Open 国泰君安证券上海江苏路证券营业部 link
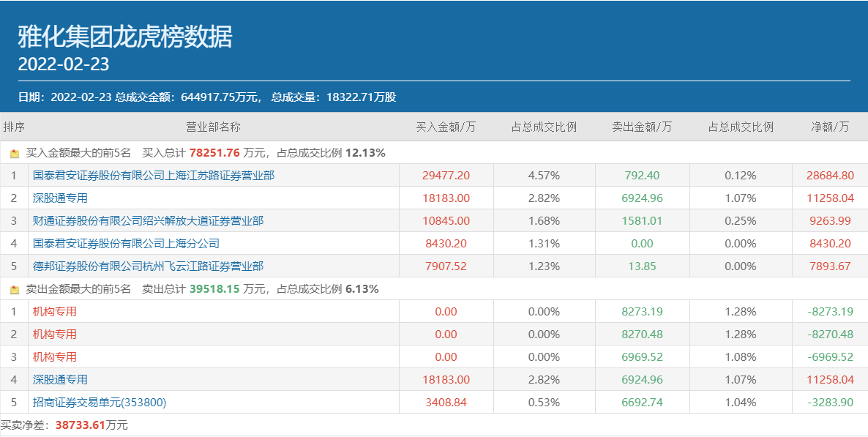Viewport: 868px width, 437px height. 154,176
